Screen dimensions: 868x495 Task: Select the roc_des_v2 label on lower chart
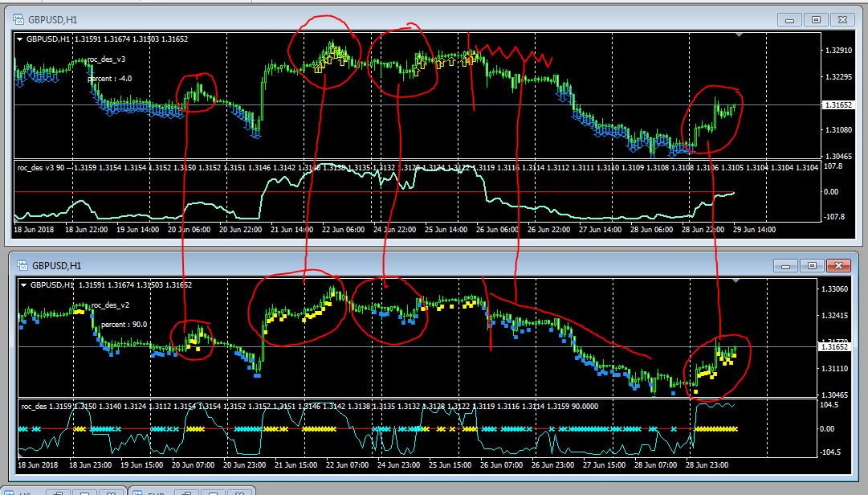pos(110,305)
